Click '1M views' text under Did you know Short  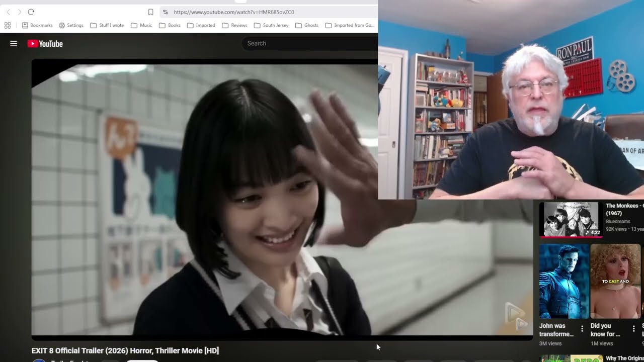pyautogui.click(x=602, y=343)
